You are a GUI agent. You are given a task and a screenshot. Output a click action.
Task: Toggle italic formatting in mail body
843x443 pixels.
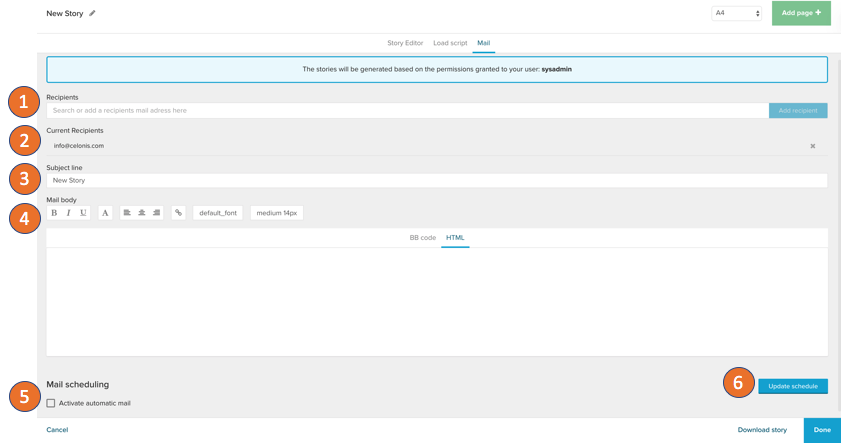(69, 213)
